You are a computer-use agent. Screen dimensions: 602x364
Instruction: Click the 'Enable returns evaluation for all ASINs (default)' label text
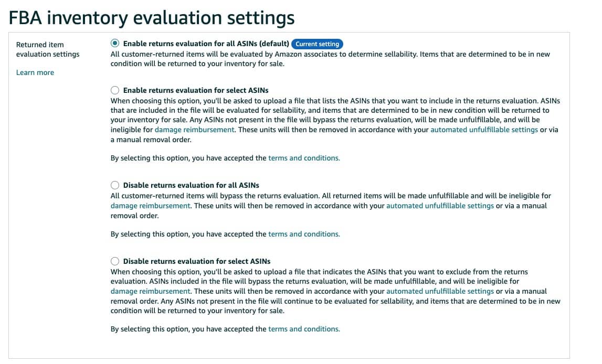(206, 44)
